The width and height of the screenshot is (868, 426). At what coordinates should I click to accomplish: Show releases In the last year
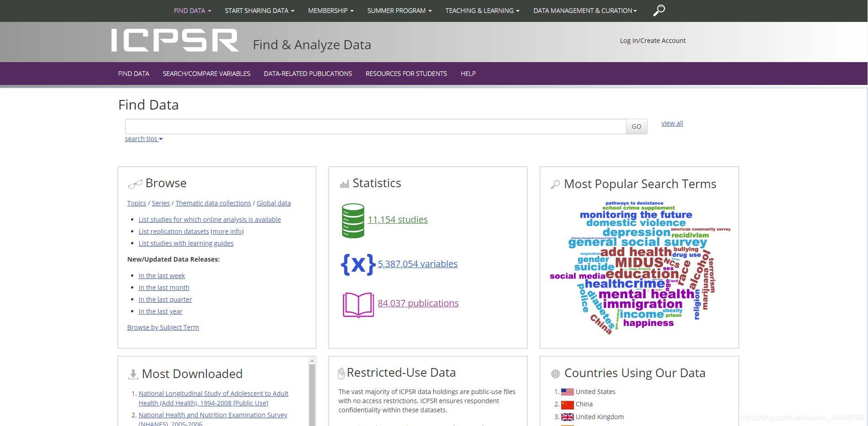160,311
